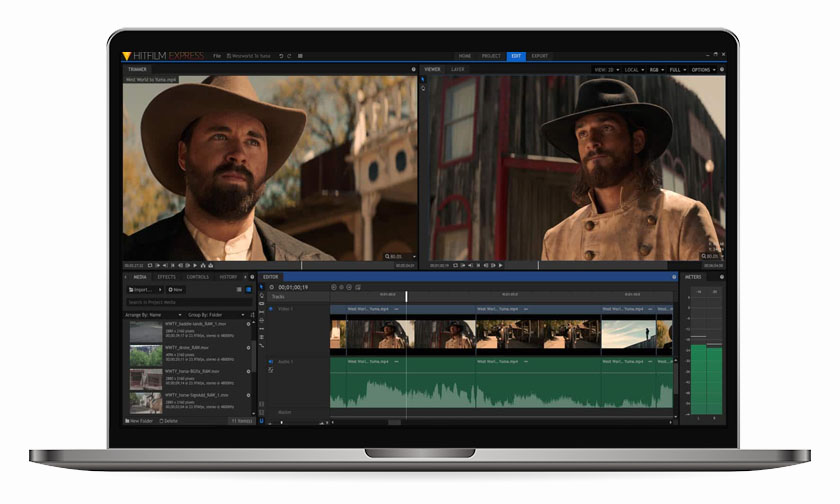Screen dimensions: 840x504
Task: Open the VIEW: 2D dropdown
Action: (x=606, y=70)
